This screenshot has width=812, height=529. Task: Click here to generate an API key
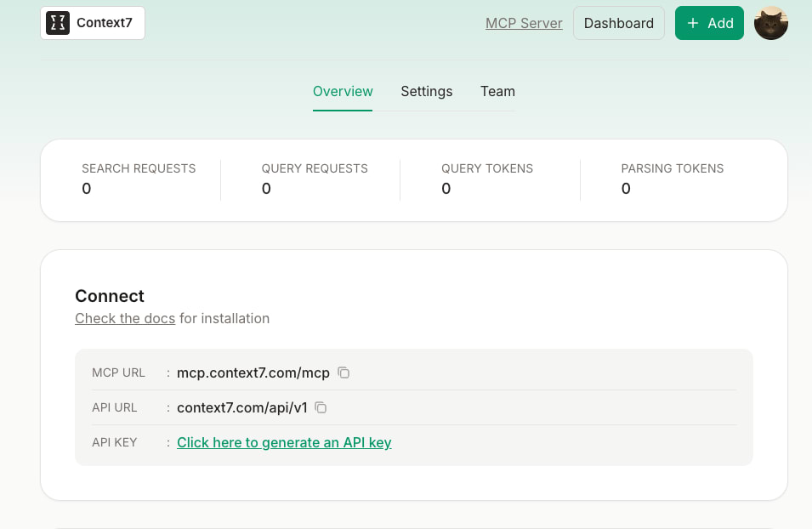pos(284,442)
